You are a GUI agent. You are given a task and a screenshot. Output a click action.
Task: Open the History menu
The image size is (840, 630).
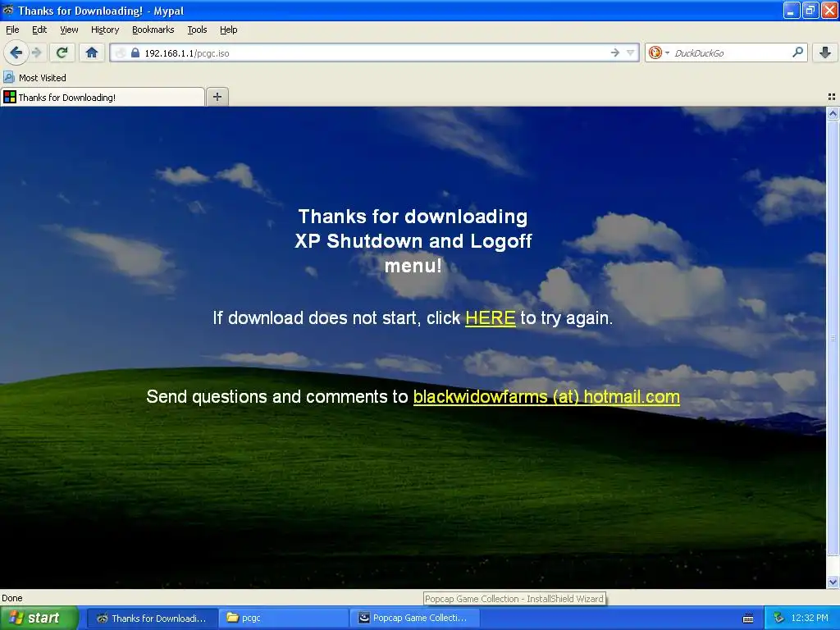(104, 30)
